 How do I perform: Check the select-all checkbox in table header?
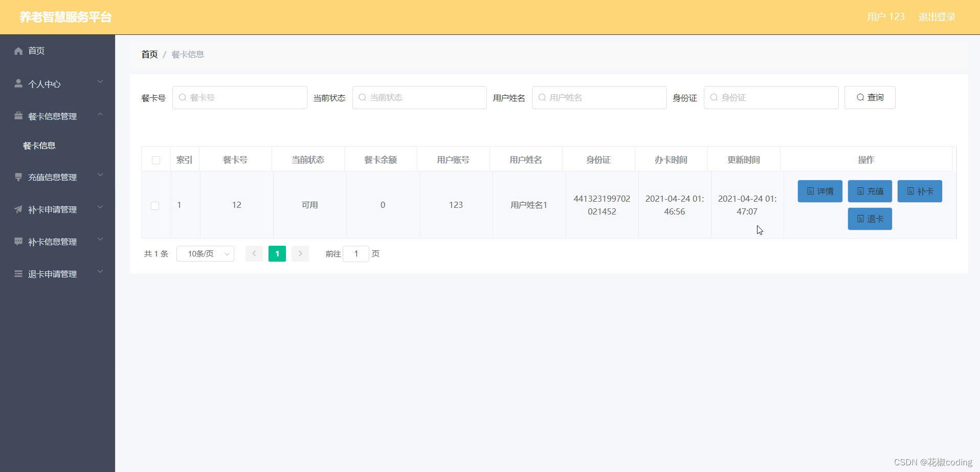[155, 160]
